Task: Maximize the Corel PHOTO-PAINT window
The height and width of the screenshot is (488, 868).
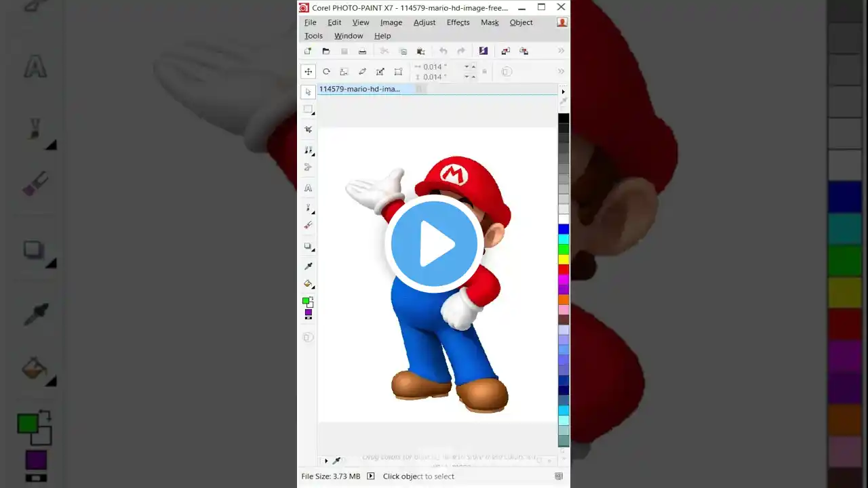Action: point(541,7)
